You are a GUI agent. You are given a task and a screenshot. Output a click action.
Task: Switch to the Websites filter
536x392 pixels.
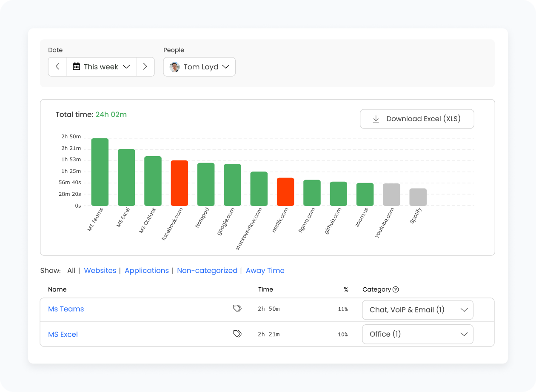coord(100,271)
